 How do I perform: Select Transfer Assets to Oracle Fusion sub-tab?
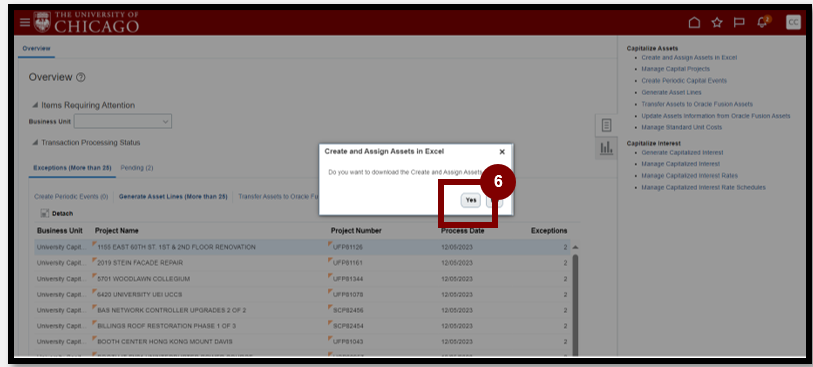tap(278, 196)
